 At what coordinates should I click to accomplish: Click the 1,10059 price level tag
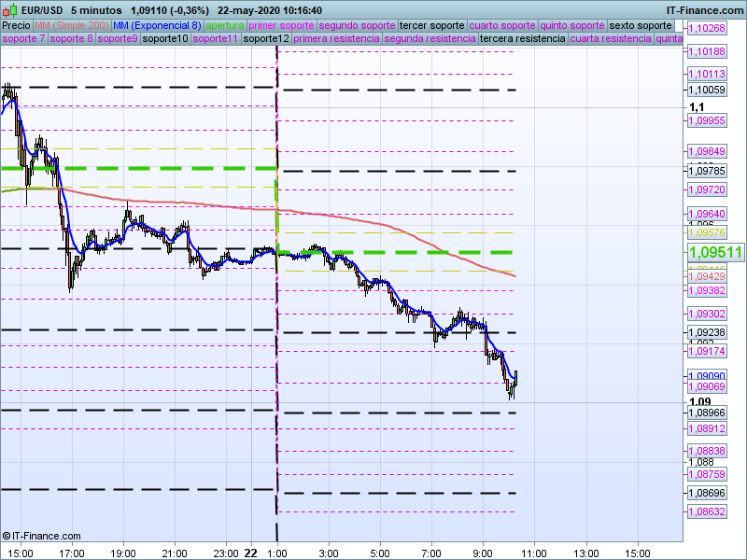click(x=706, y=90)
